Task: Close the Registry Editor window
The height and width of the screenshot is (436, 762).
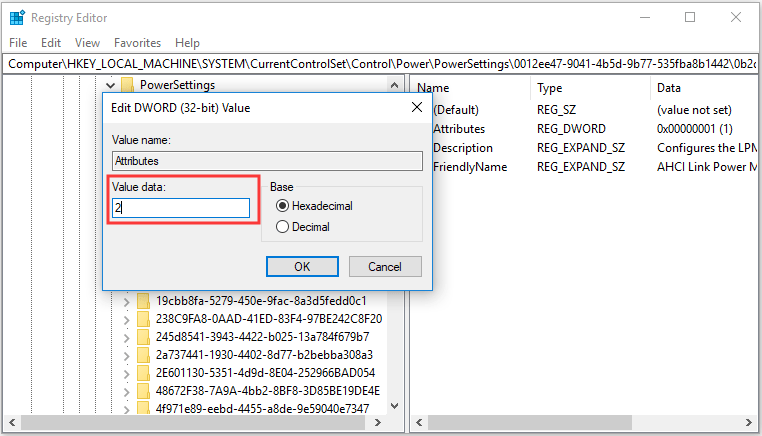Action: [736, 17]
